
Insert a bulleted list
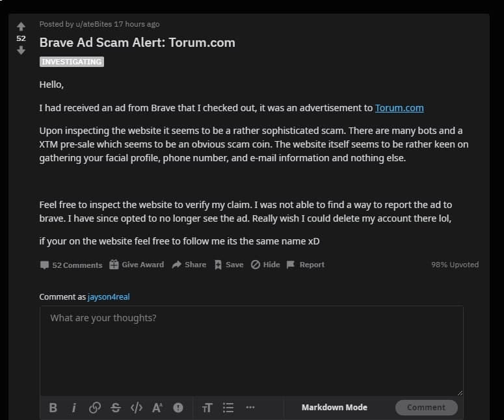pos(228,408)
